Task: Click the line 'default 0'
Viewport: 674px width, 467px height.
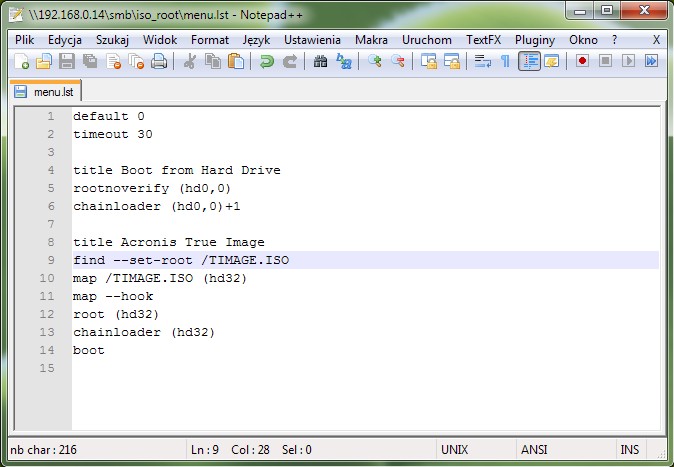Action: pos(109,116)
